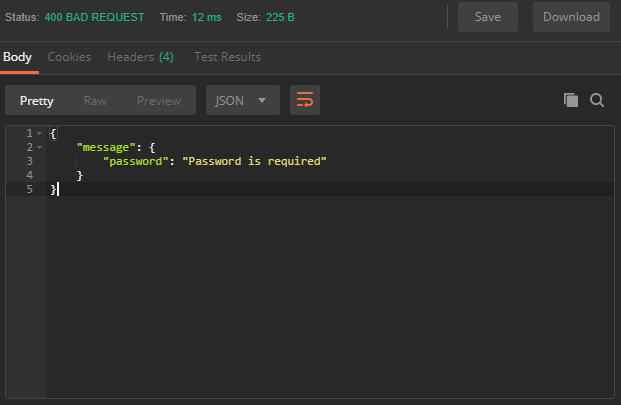Click the Download button
The image size is (621, 405).
click(571, 17)
